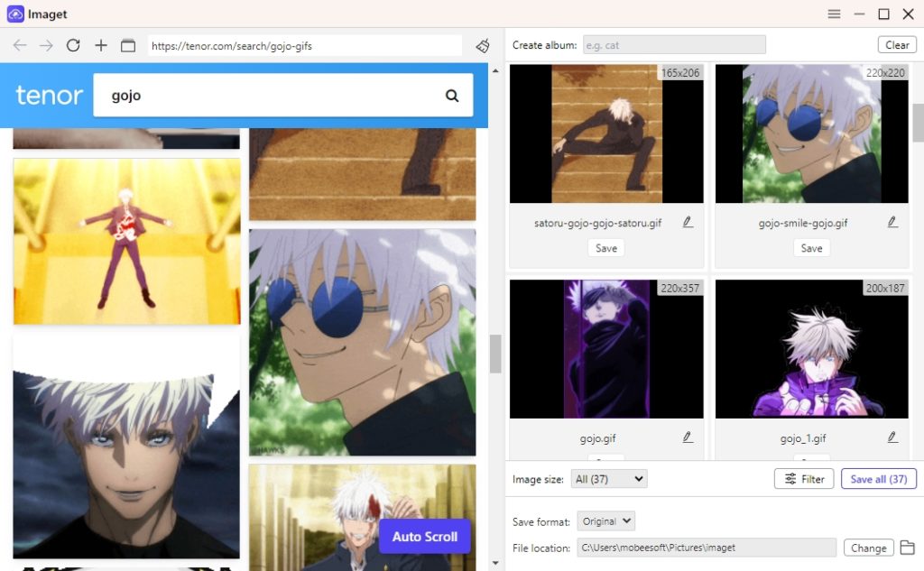This screenshot has height=571, width=924.
Task: Click Save all (37) button
Action: click(x=878, y=479)
